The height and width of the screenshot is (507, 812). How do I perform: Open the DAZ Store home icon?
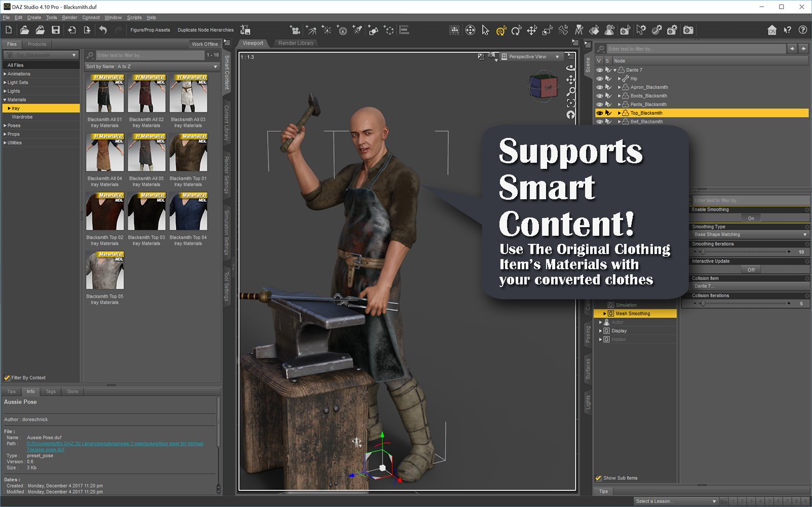point(771,30)
